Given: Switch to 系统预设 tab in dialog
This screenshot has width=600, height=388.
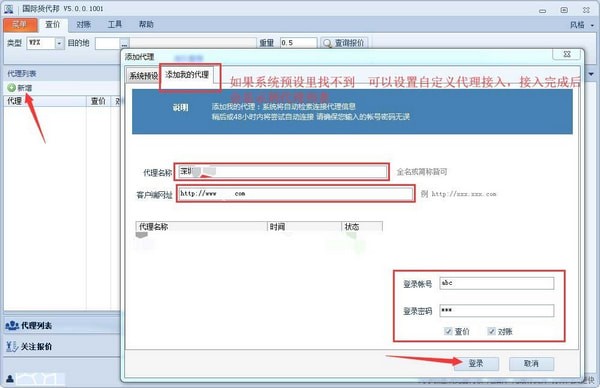Looking at the screenshot, I should pos(143,76).
